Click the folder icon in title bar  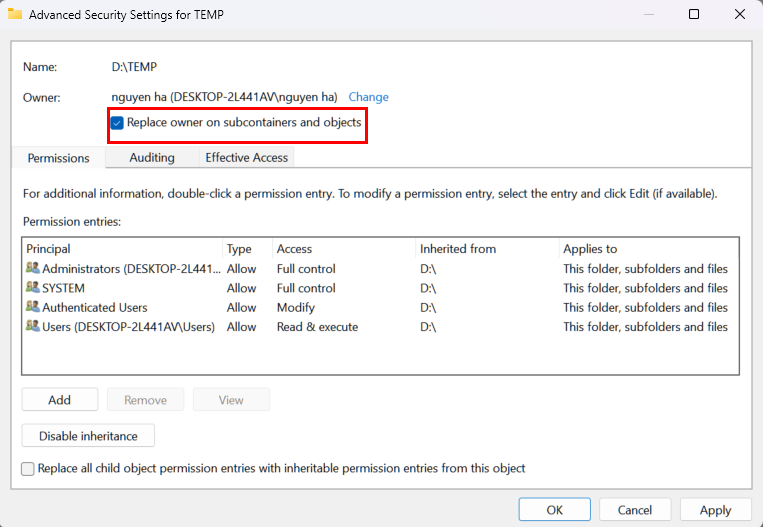pos(15,14)
